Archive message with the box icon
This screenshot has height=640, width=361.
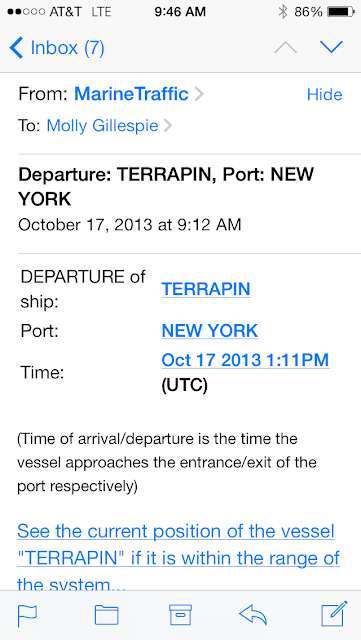180,615
